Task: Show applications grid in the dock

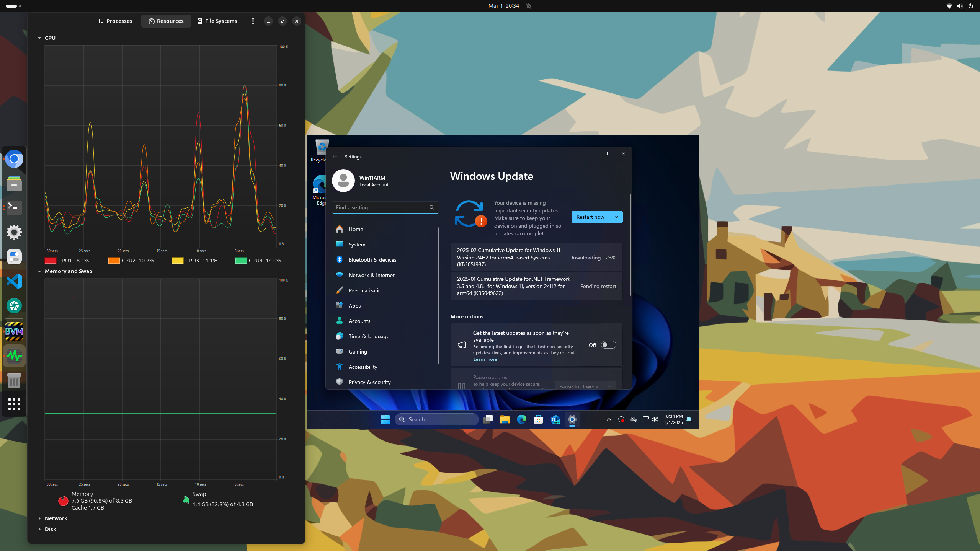Action: 14,404
